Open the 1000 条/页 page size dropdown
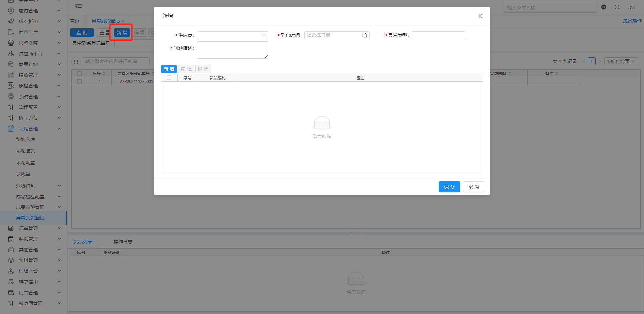Screen dimensions: 644x314 click(x=621, y=61)
